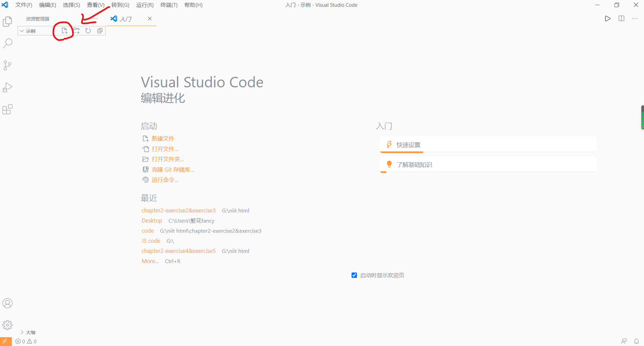
Task: Click the 资源管理器 panel title
Action: [x=38, y=19]
